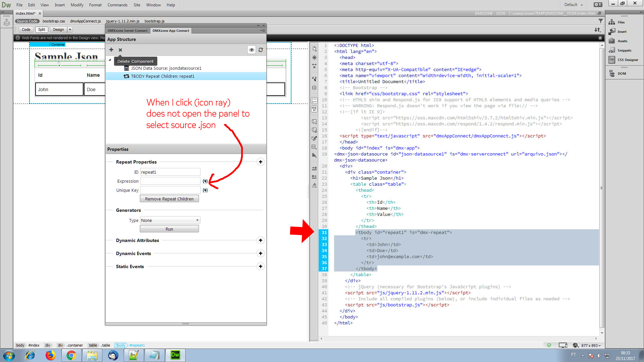Click the Add component plus icon
644x362 pixels.
pyautogui.click(x=111, y=50)
